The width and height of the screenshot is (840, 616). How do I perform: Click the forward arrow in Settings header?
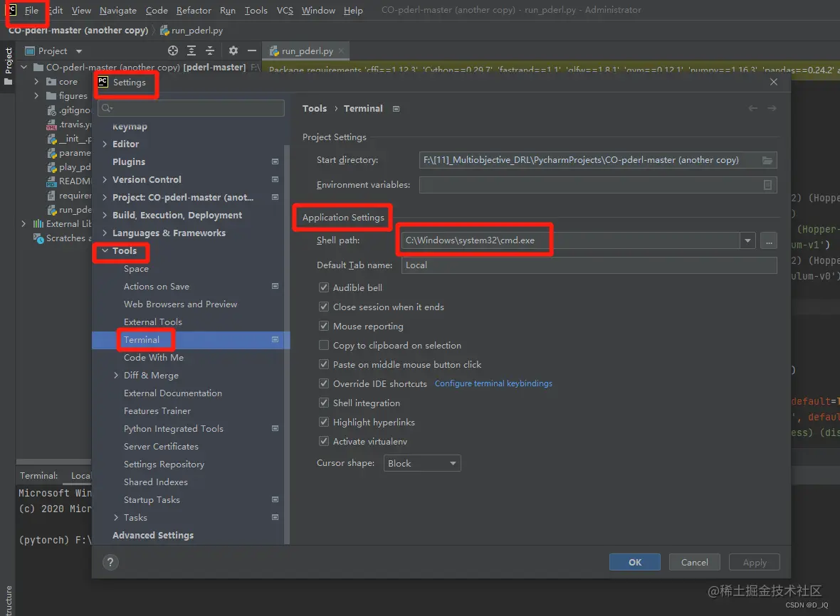point(772,108)
